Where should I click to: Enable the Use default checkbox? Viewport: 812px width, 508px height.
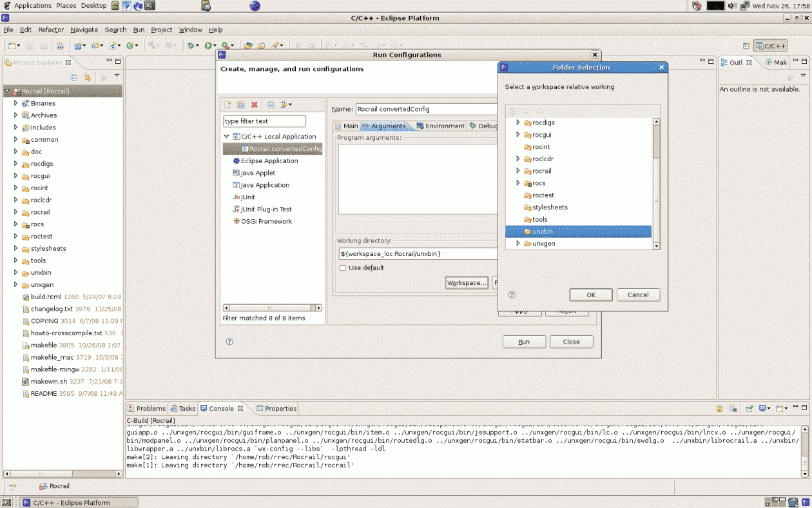(343, 268)
